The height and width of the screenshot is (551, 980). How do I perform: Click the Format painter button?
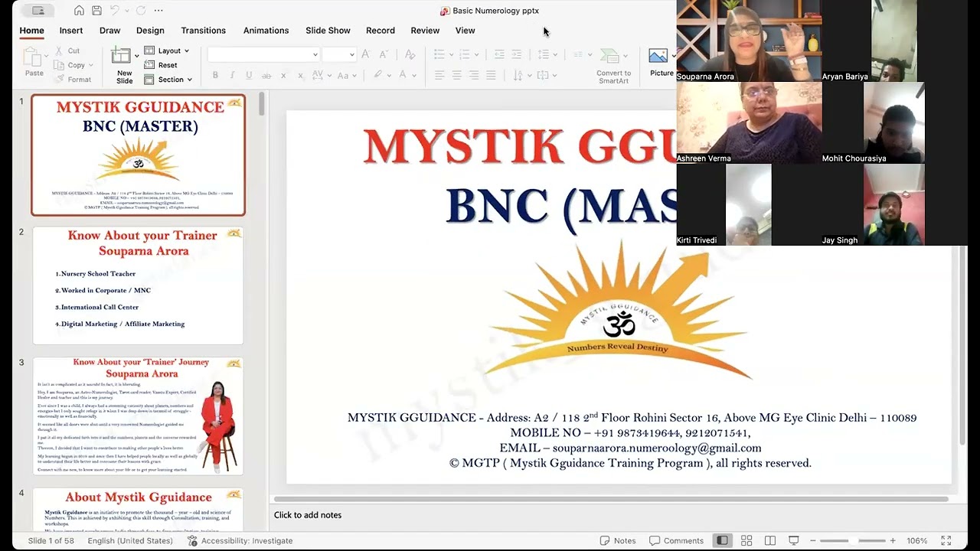point(73,80)
